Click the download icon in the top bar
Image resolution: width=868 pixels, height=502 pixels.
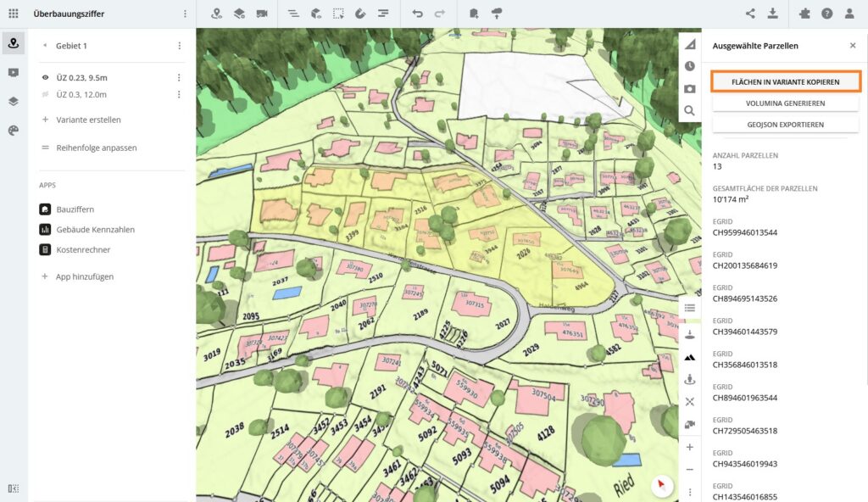coord(772,14)
